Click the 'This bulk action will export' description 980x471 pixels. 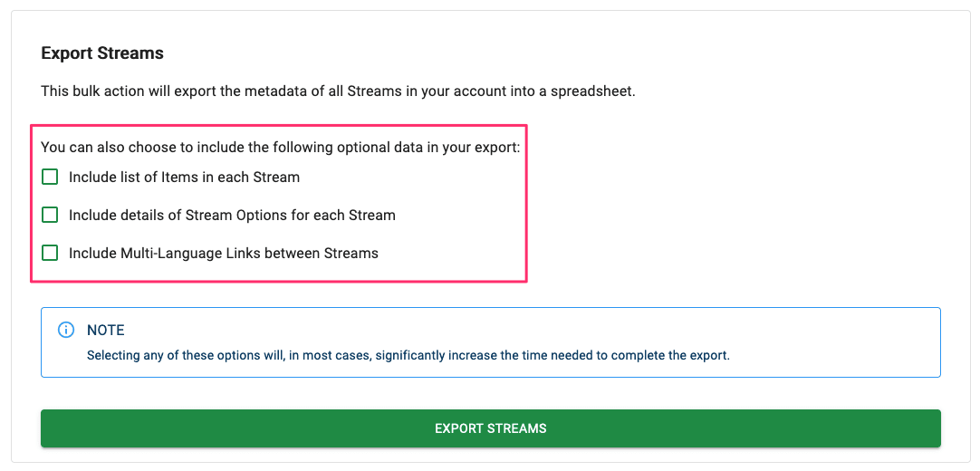338,91
